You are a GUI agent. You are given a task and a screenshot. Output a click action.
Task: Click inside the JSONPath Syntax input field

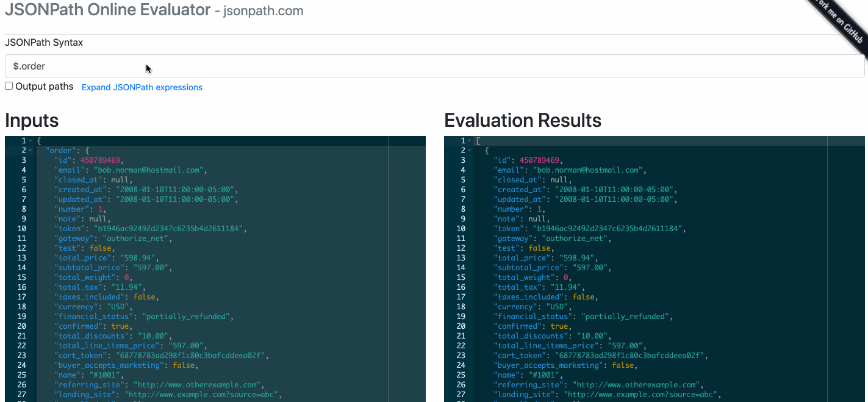point(244,65)
